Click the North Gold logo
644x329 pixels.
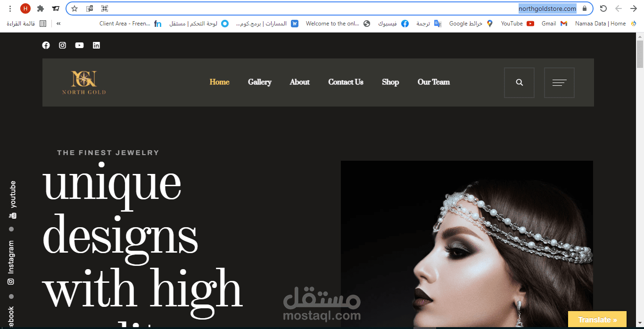click(x=84, y=82)
